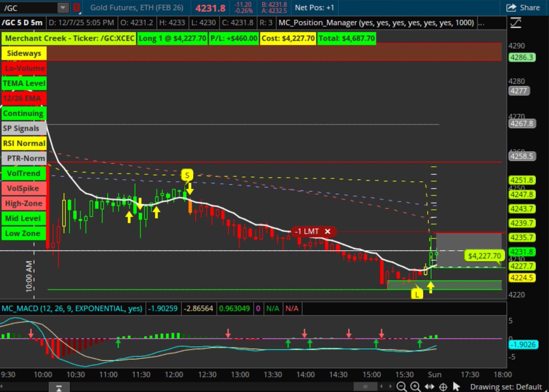Click the Low Zone status label
The image size is (549, 392).
[x=24, y=234]
